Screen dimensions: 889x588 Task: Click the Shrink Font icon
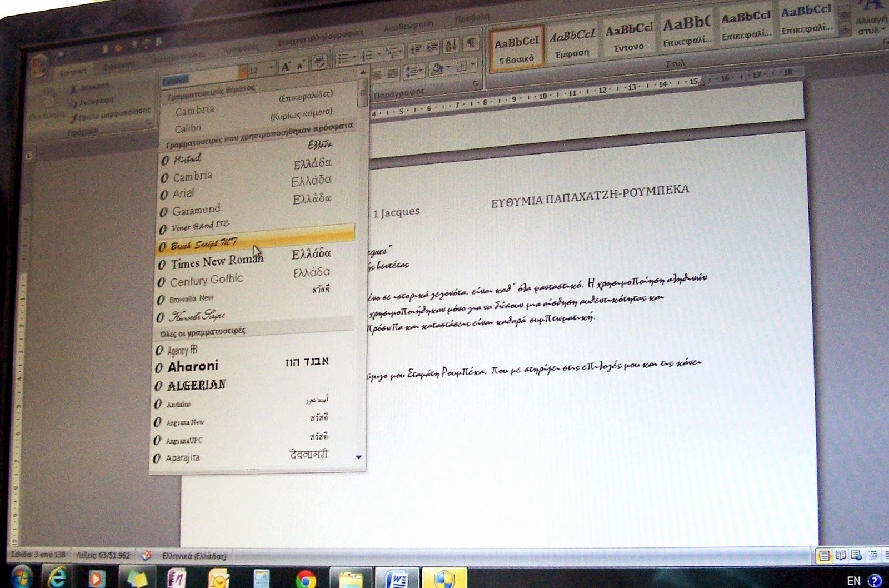[x=301, y=66]
